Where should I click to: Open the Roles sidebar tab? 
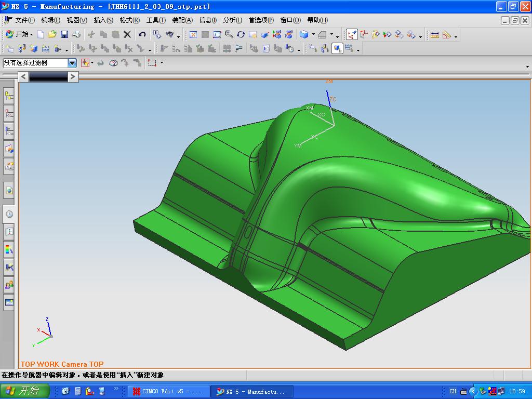pos(9,285)
